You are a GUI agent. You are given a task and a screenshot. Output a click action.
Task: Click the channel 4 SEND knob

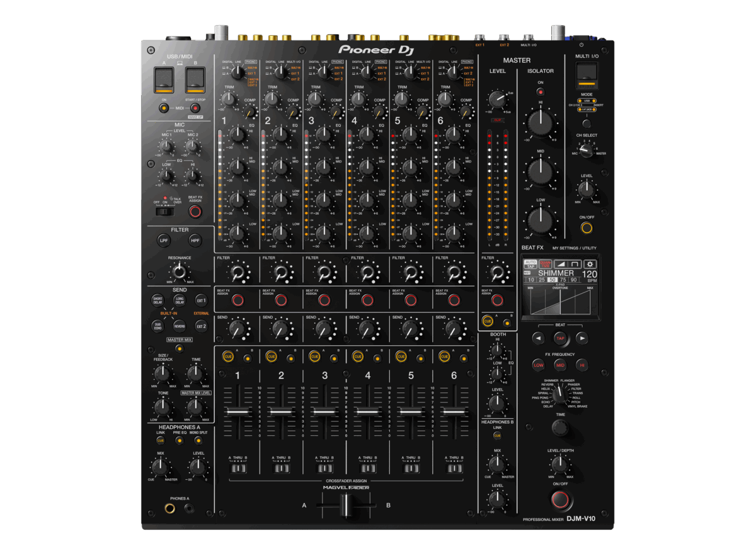[367, 329]
